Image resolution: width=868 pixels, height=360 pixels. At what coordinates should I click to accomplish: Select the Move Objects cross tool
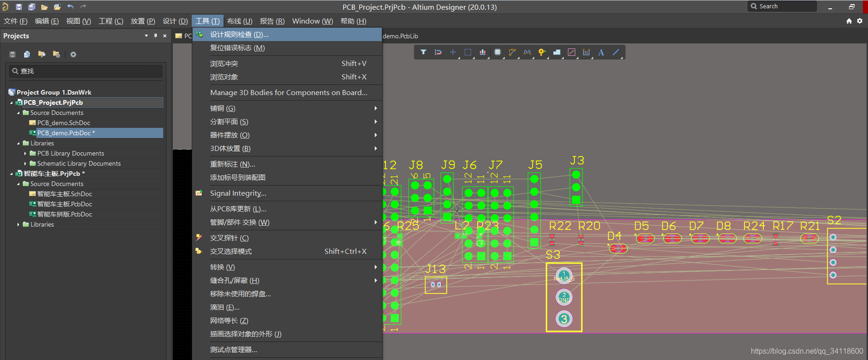pos(453,52)
